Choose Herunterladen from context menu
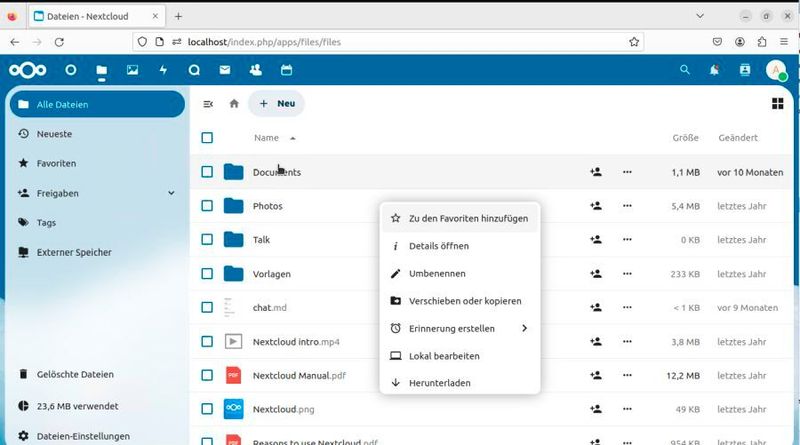800x445 pixels. tap(460, 383)
